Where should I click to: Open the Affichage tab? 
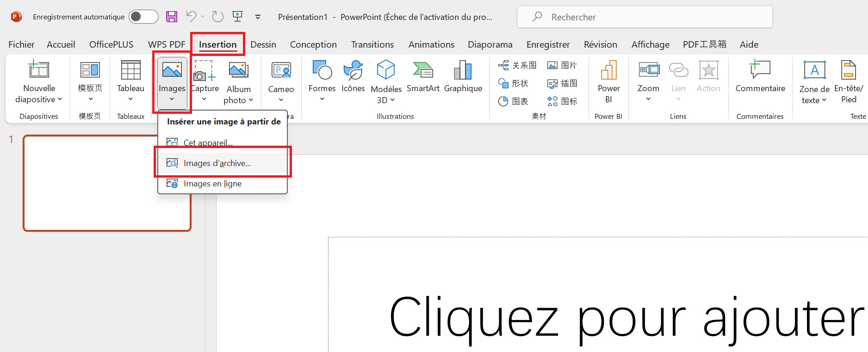(x=650, y=44)
